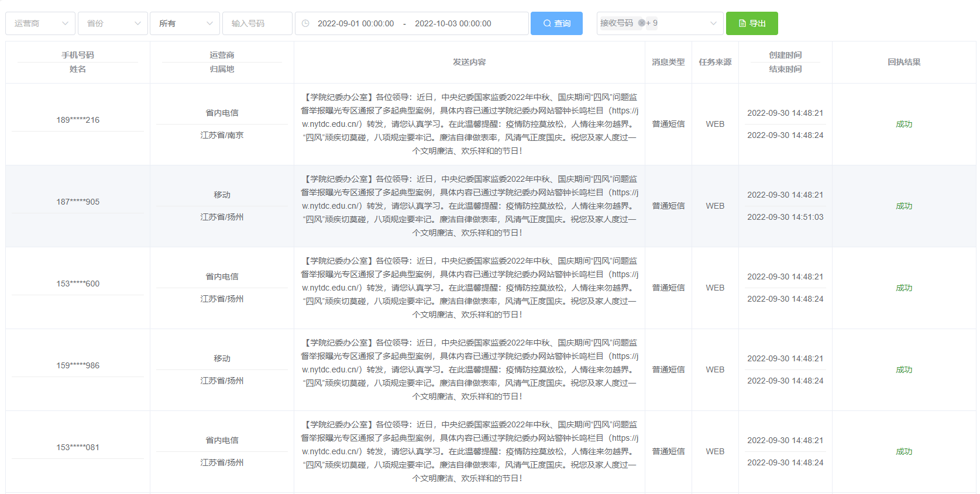Click the 消息类型 column header
980x494 pixels.
pos(668,62)
